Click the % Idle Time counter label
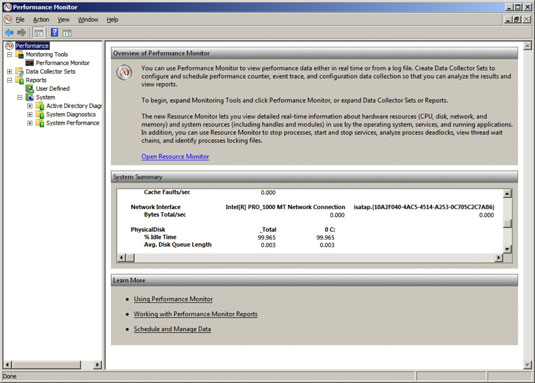Viewport: 535px width, 383px height. tap(160, 237)
